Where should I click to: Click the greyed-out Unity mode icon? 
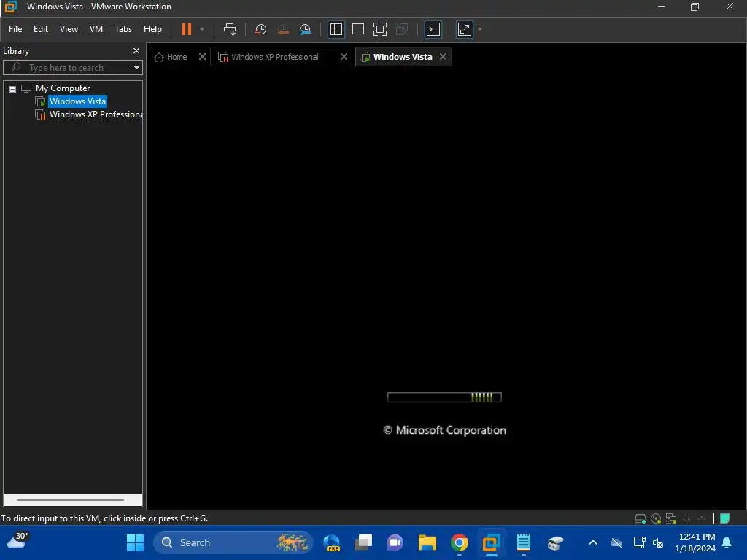pyautogui.click(x=402, y=29)
